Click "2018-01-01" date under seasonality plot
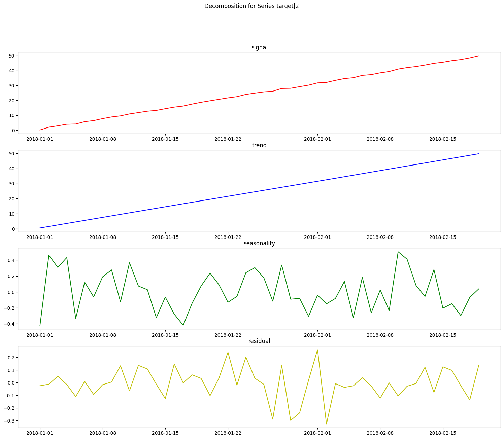 40,335
